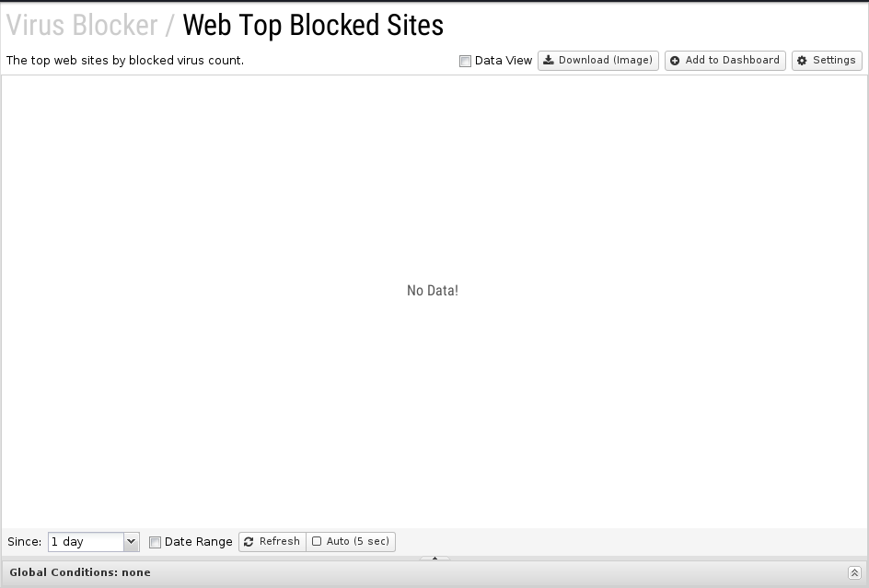The image size is (869, 588).
Task: Open the Since time period dropdown arrow
Action: coord(131,541)
